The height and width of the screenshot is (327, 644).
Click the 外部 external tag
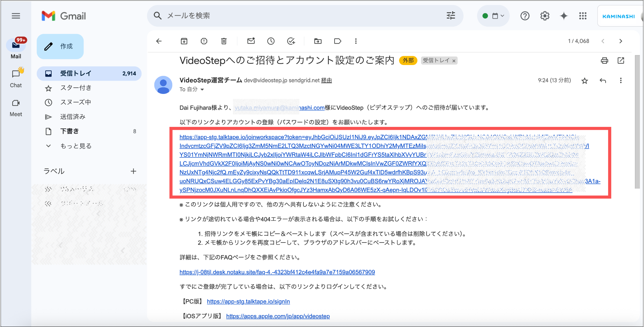pyautogui.click(x=408, y=60)
